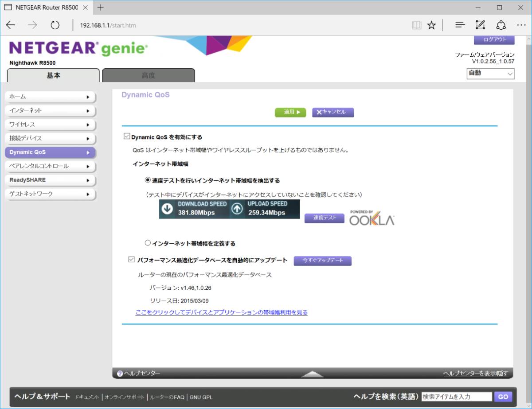This screenshot has width=532, height=409.
Task: Click the browser back arrow
Action: (x=11, y=25)
